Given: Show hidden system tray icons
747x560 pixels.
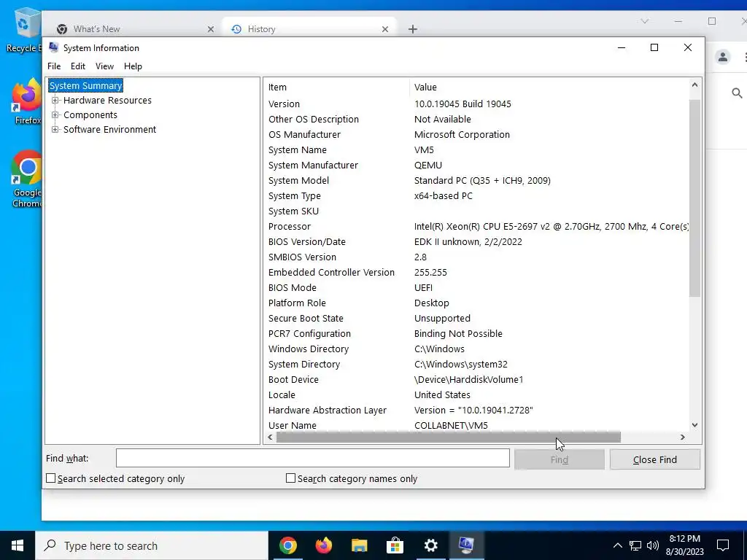Looking at the screenshot, I should (617, 545).
